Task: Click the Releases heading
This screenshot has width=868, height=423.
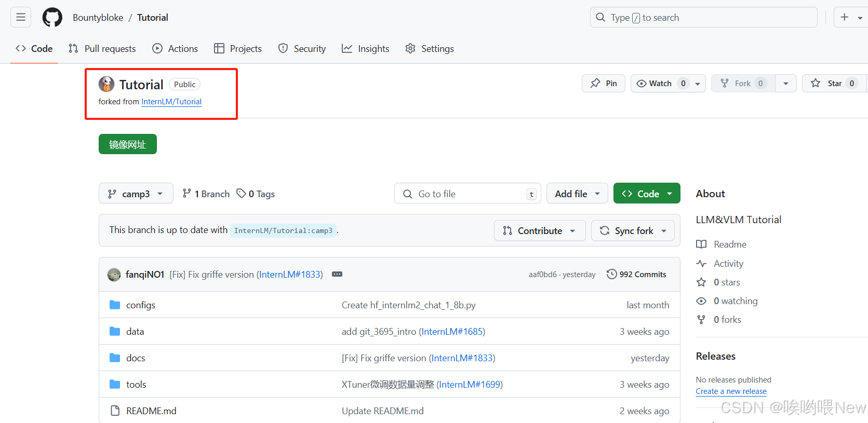Action: click(716, 356)
